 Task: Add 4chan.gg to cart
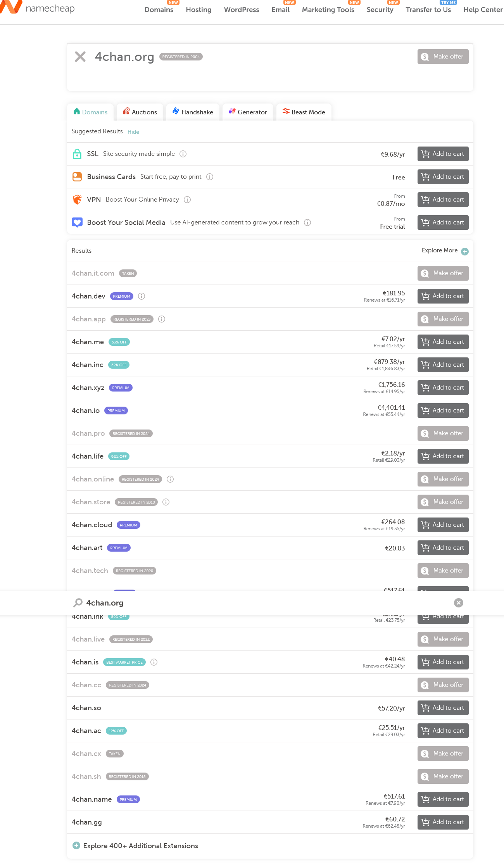tap(443, 822)
